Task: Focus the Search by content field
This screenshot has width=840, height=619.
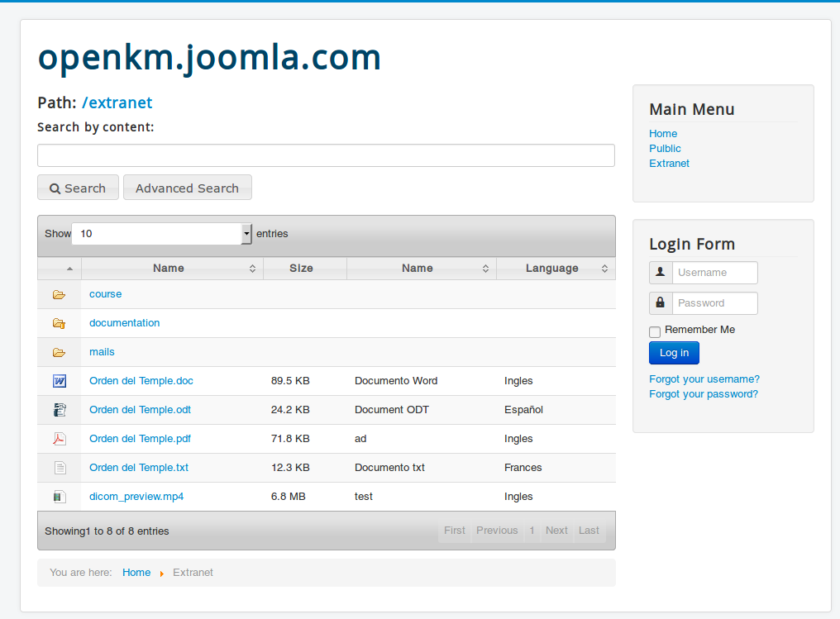Action: coord(327,155)
